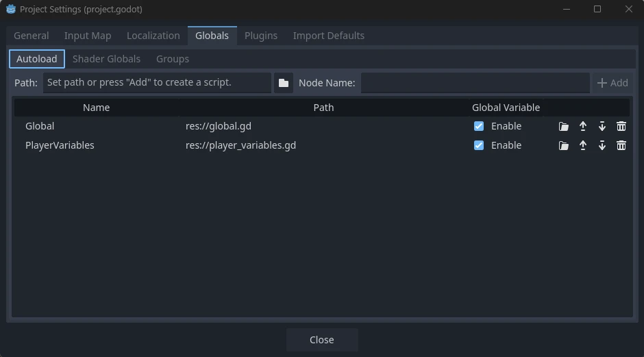Open the PlayerVariables script file
This screenshot has width=644, height=357.
coord(563,145)
